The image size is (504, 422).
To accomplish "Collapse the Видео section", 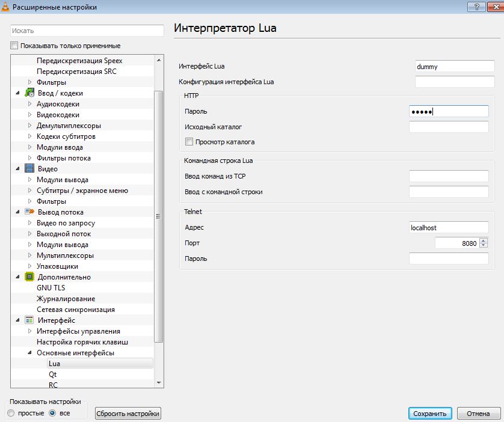I will pos(17,168).
